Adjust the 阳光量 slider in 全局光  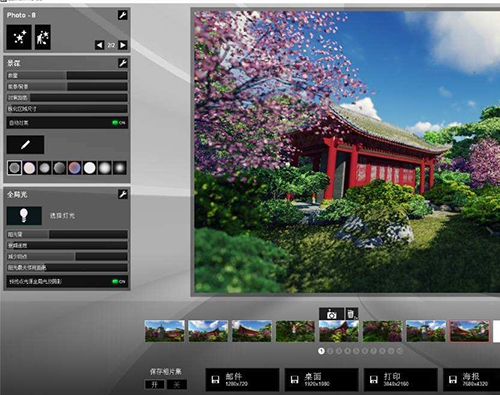(x=67, y=234)
